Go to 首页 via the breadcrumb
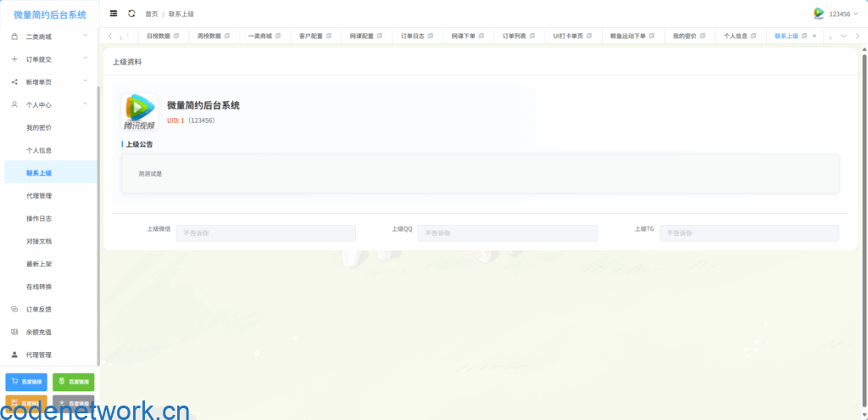 pyautogui.click(x=152, y=14)
